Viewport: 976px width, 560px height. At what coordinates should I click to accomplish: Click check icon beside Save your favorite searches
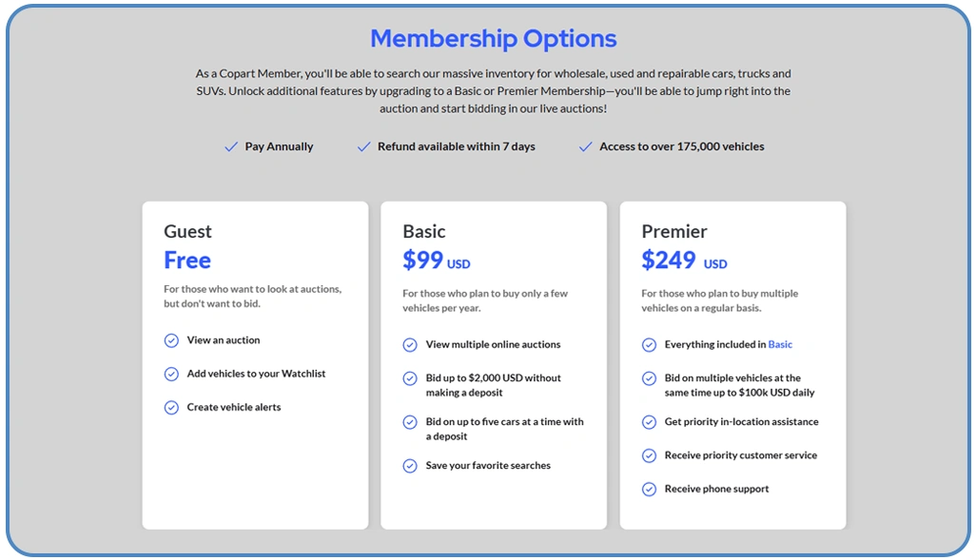click(x=410, y=466)
